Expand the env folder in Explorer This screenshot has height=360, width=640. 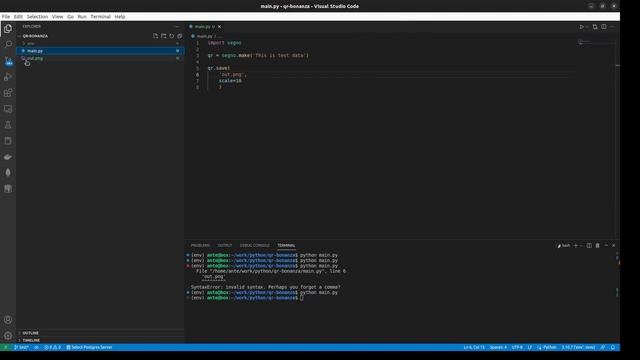[x=100, y=43]
